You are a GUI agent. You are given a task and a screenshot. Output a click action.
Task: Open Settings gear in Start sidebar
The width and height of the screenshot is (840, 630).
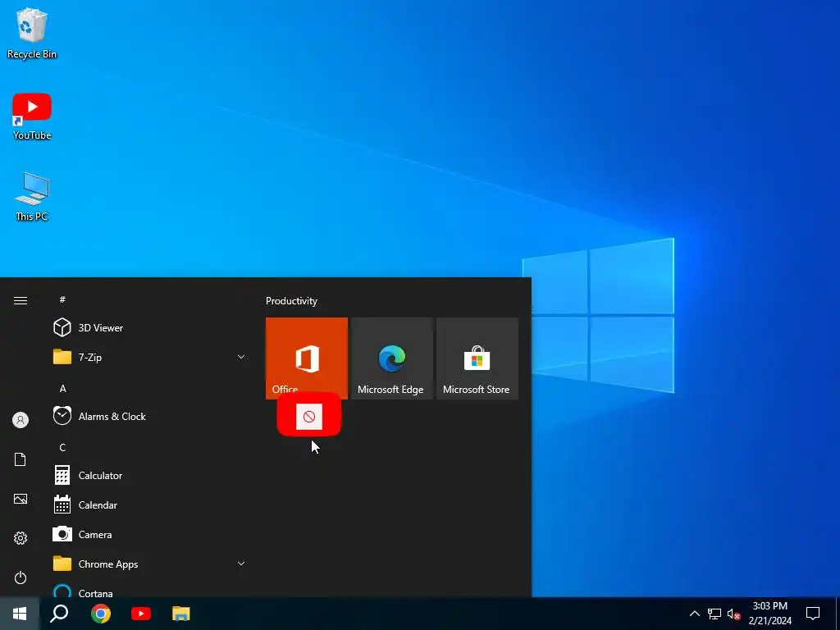tap(21, 538)
